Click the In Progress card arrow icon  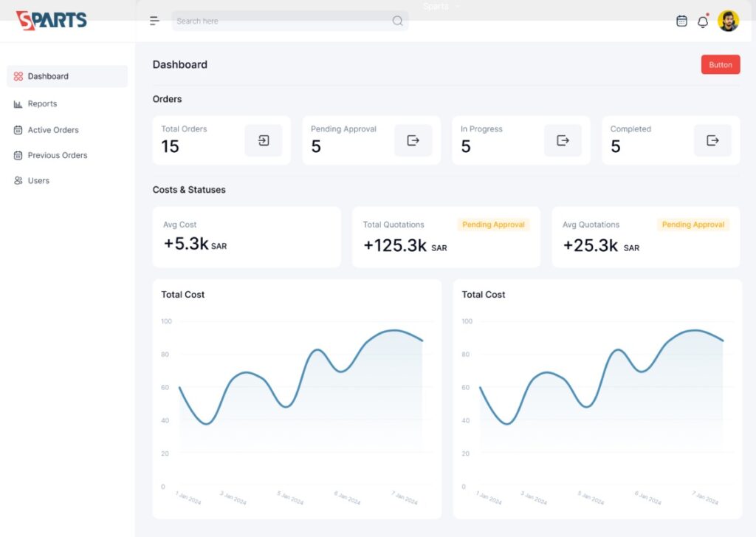[x=563, y=140]
